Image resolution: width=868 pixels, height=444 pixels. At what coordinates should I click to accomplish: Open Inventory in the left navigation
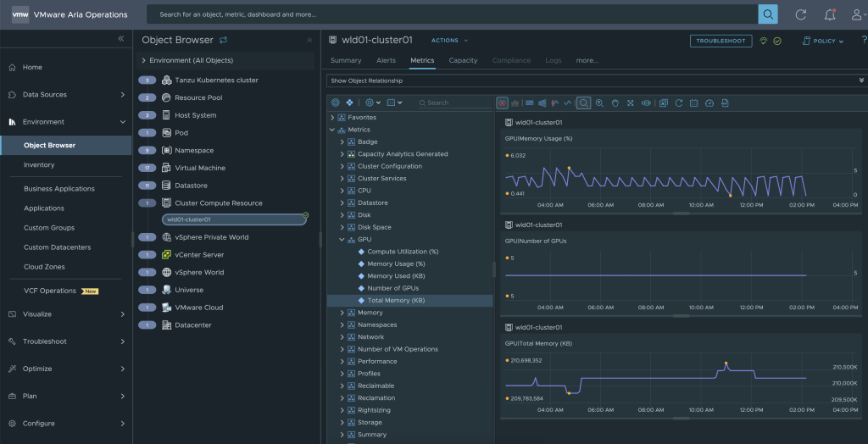[x=39, y=165]
